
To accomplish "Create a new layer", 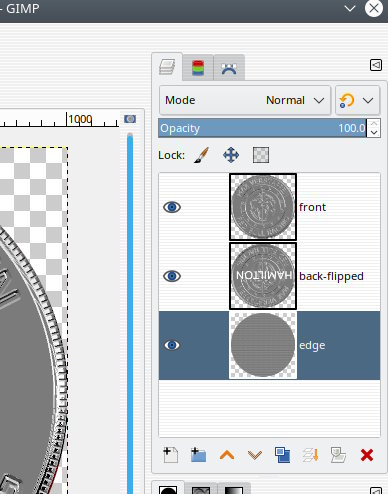I will pyautogui.click(x=171, y=455).
